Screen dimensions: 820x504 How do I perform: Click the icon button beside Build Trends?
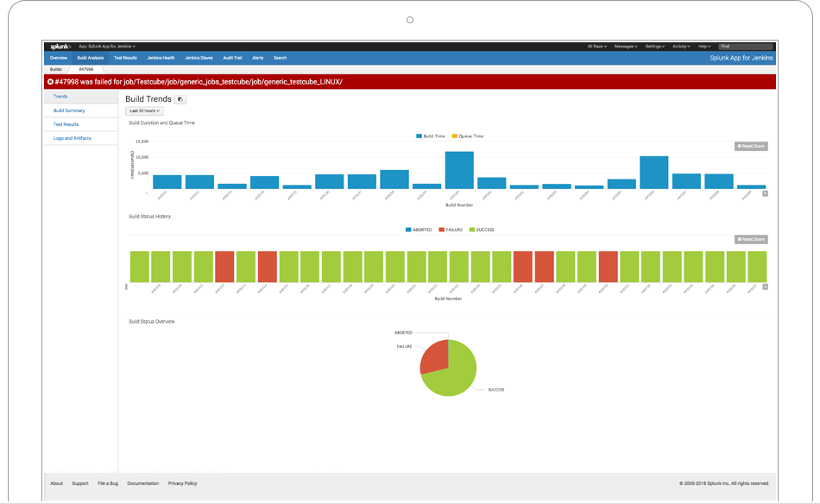180,99
